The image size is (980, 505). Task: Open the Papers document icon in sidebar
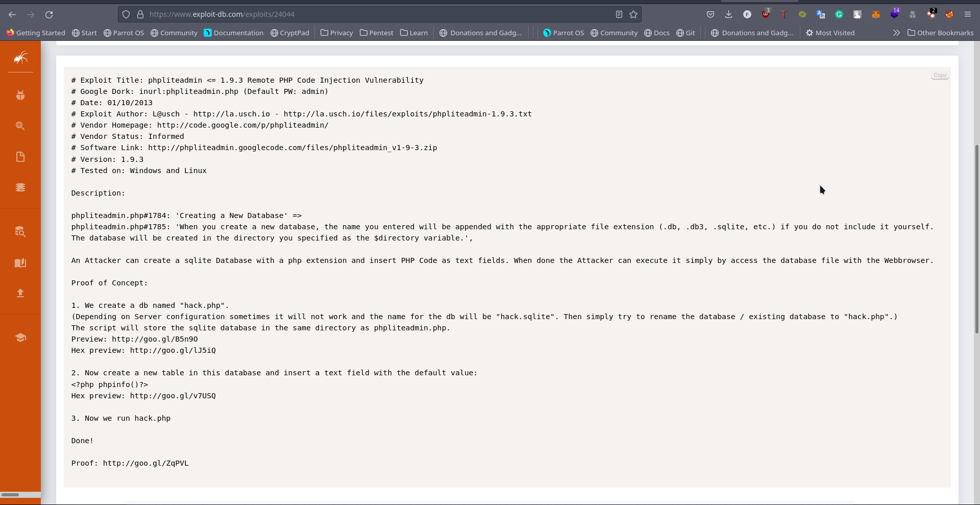point(20,157)
